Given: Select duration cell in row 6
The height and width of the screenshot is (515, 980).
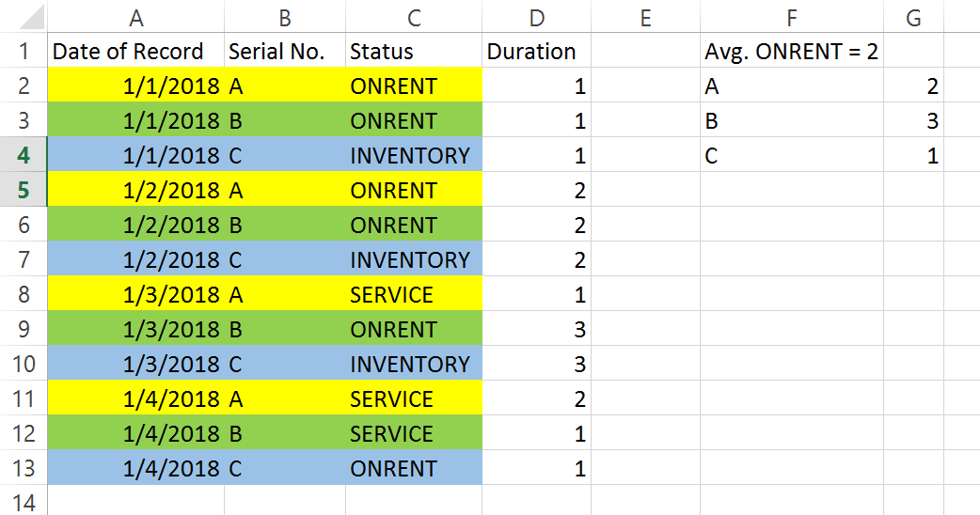Looking at the screenshot, I should click(536, 225).
